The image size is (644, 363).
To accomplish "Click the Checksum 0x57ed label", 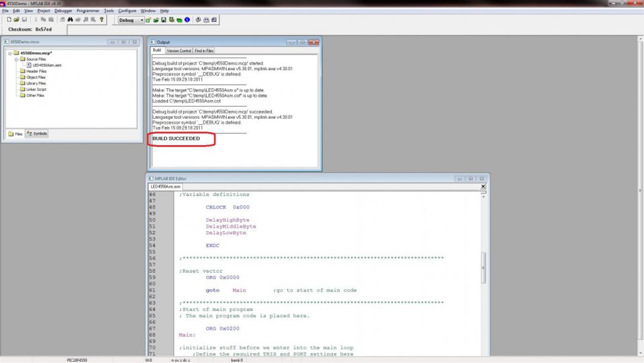I will (x=30, y=30).
